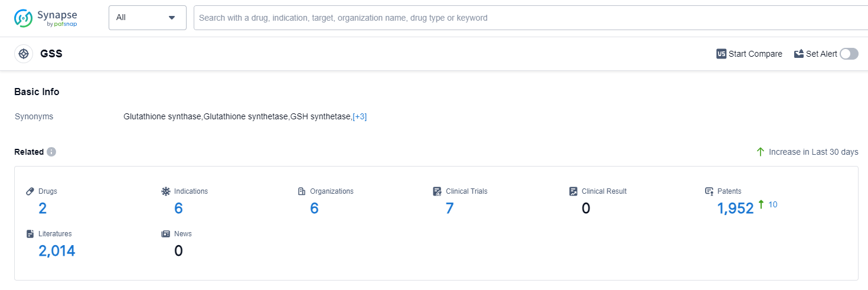The image size is (868, 290).
Task: View the 1,952 patents list
Action: tap(735, 208)
